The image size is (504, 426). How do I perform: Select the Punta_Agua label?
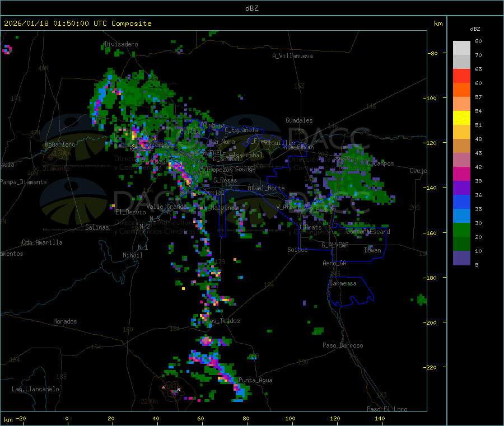coord(255,380)
